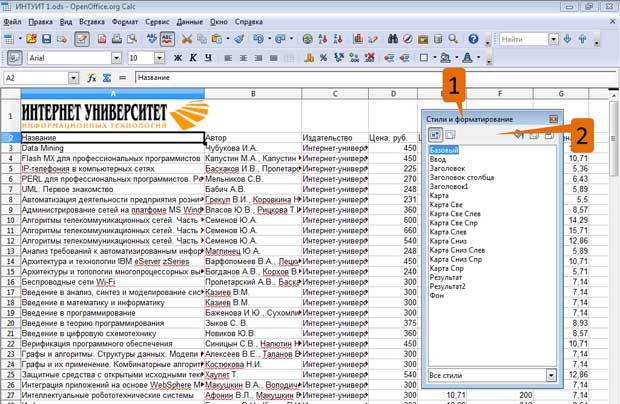Viewport: 620px width, 404px height.
Task: Save the document with the floppy icon
Action: [x=47, y=39]
